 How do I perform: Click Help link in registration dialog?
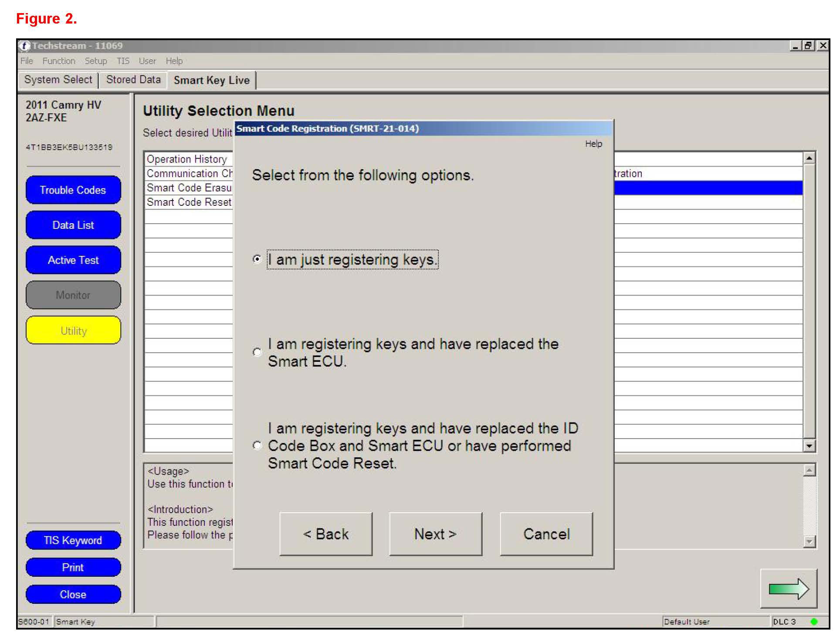593,144
